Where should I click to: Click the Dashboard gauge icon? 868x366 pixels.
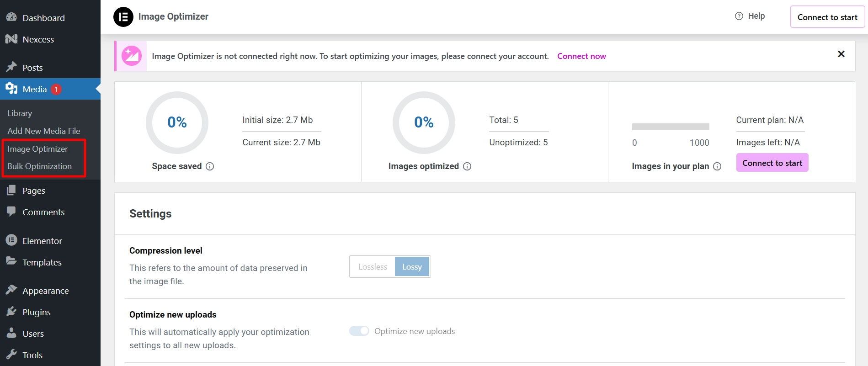(11, 17)
